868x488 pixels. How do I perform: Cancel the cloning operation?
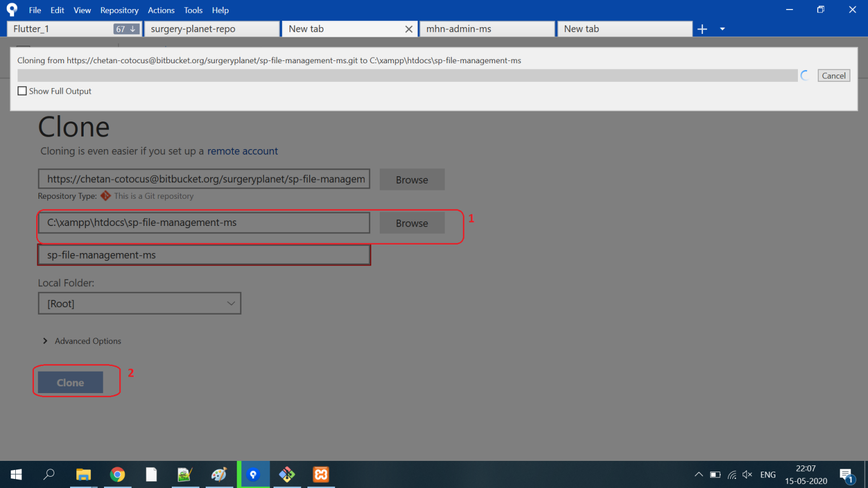pos(834,76)
